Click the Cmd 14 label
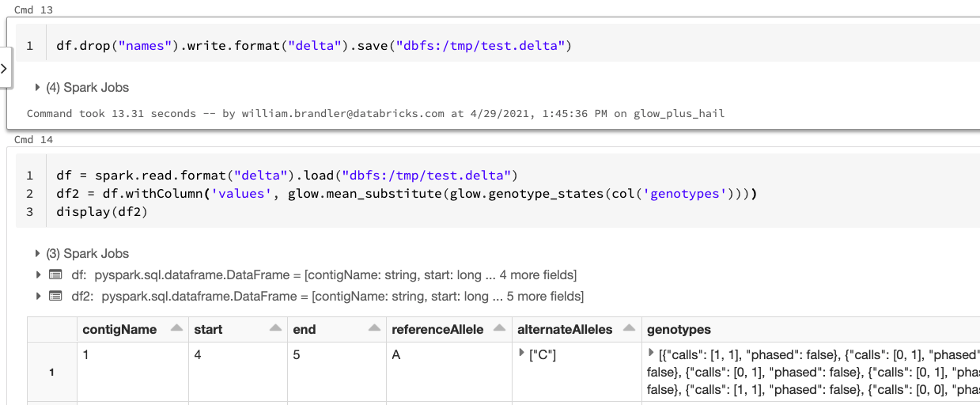 [33, 140]
